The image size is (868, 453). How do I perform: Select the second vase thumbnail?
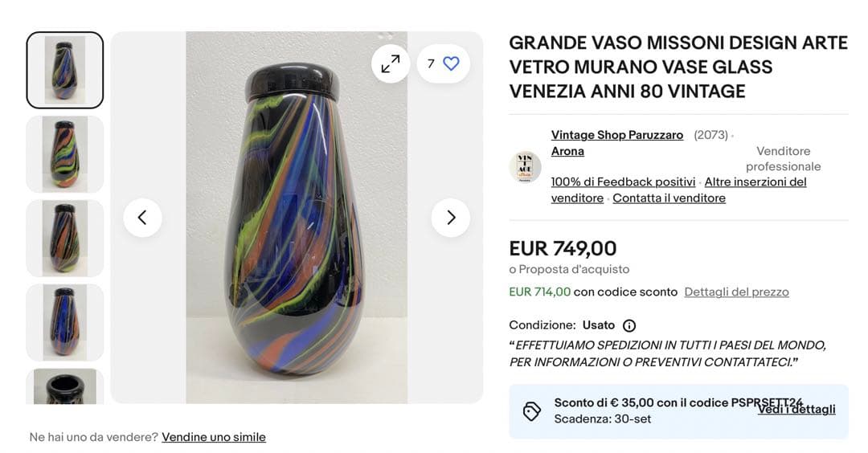(x=65, y=154)
